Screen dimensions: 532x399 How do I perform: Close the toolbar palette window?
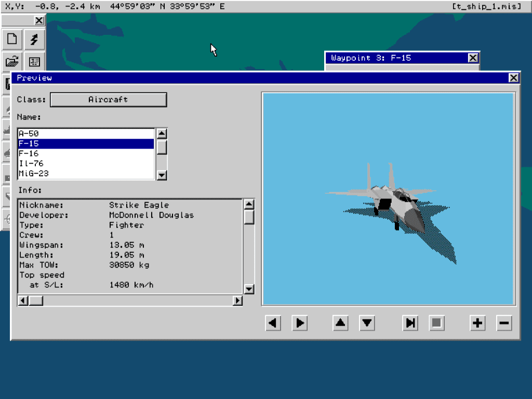39,21
